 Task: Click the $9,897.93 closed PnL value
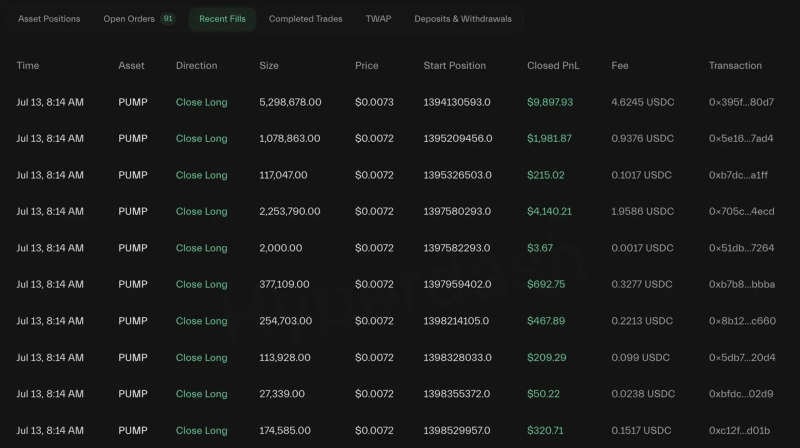pos(550,102)
